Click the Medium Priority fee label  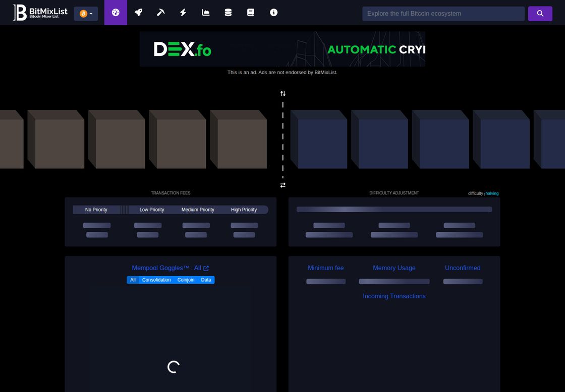(198, 210)
